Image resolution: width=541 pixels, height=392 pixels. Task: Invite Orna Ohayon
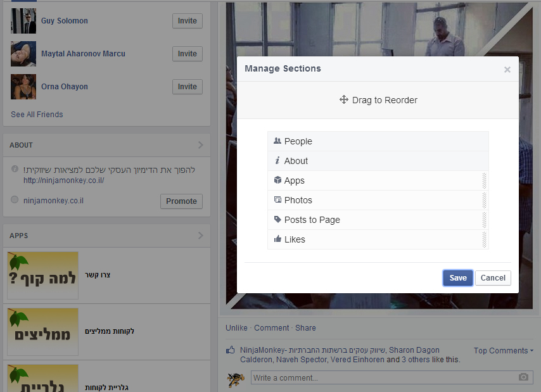coord(188,87)
